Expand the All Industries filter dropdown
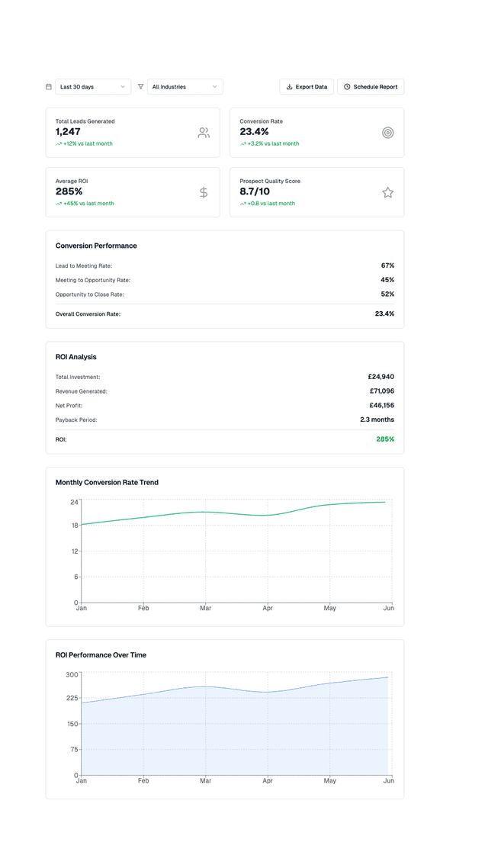The image size is (488, 868). coord(185,87)
